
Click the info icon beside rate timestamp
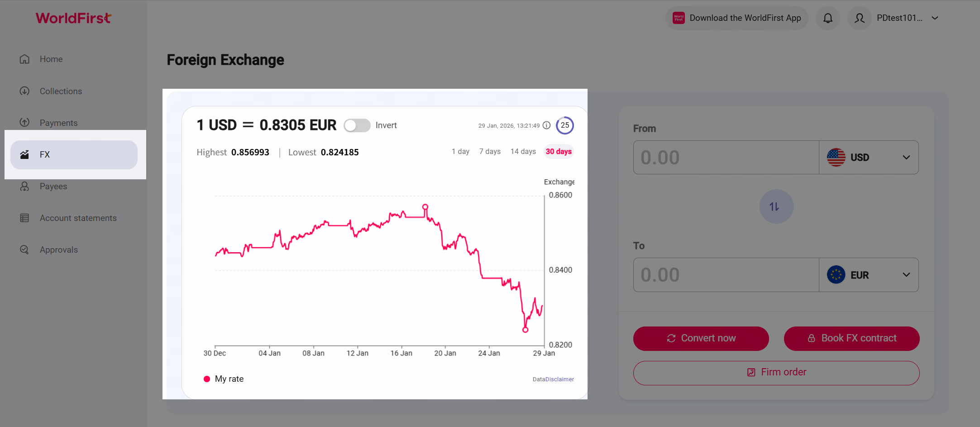547,125
